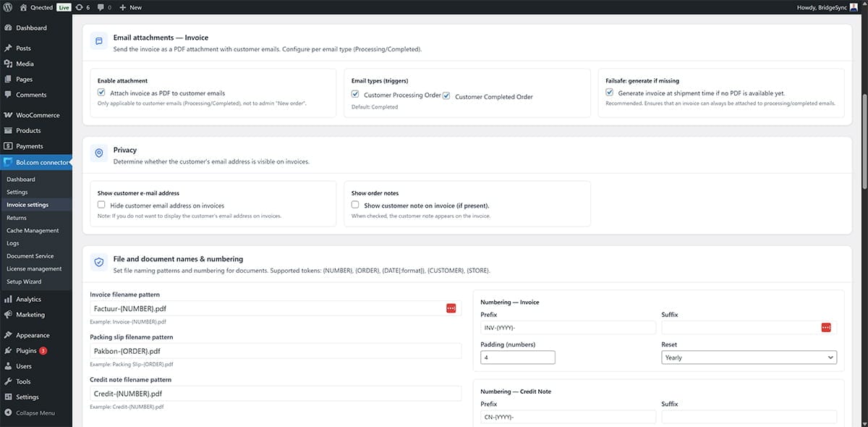Disable Customer Processing Order trigger
The height and width of the screenshot is (427, 868).
tap(354, 94)
